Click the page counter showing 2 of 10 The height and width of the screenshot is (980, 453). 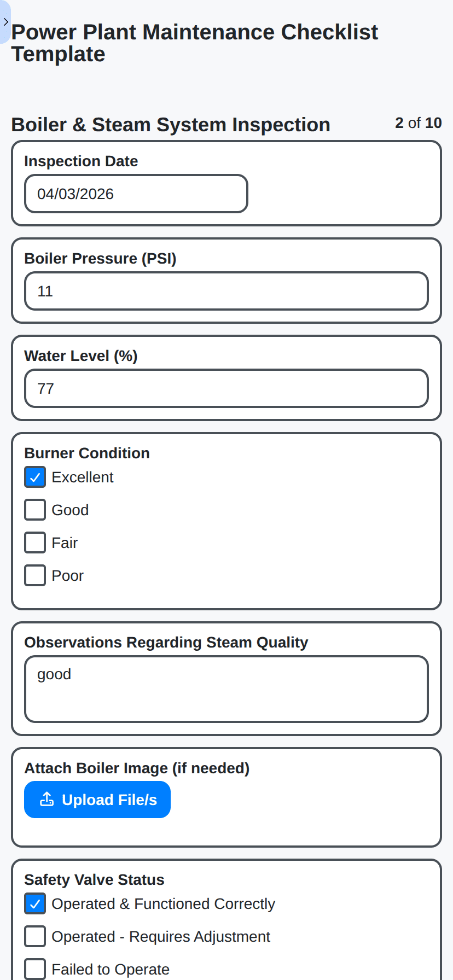coord(417,123)
